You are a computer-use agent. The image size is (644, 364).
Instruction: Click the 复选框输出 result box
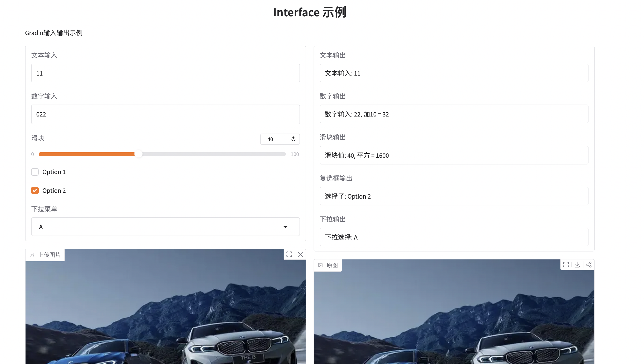[454, 196]
